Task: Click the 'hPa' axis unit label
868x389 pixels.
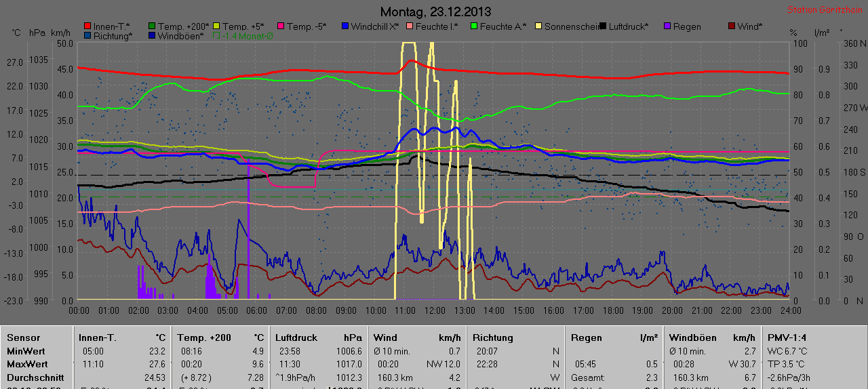Action: pyautogui.click(x=37, y=33)
